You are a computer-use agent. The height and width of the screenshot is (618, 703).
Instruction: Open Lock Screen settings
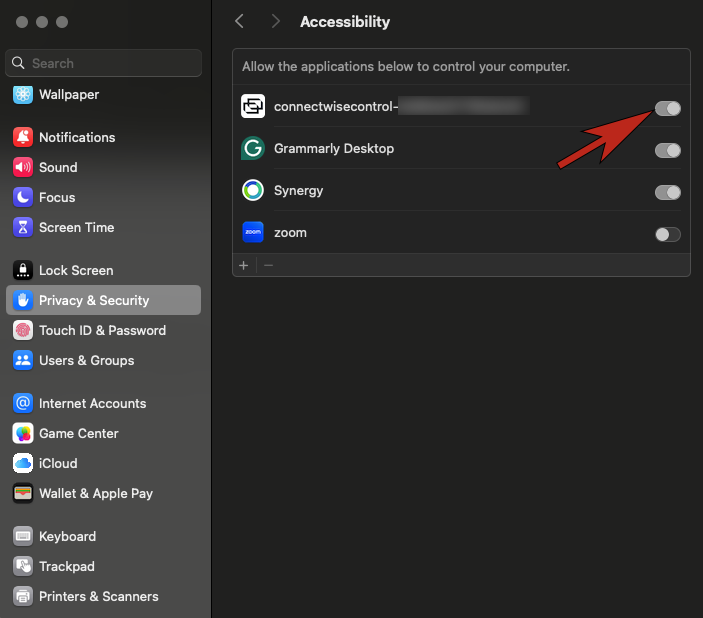click(75, 270)
